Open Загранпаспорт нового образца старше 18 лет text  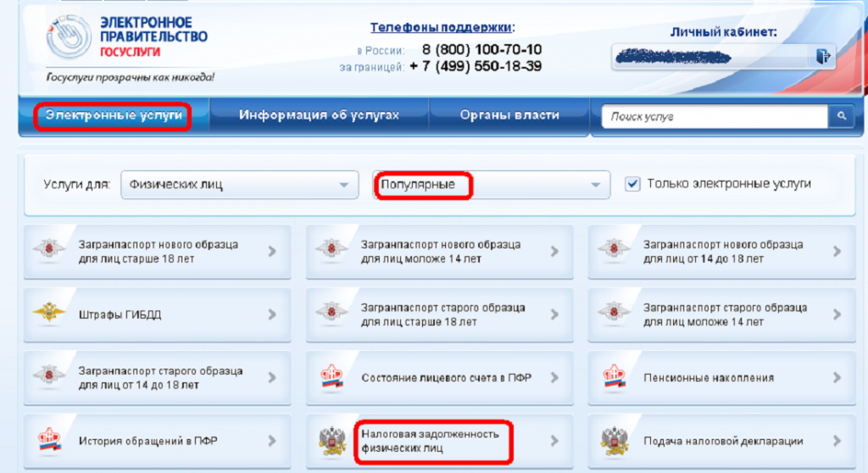(159, 252)
